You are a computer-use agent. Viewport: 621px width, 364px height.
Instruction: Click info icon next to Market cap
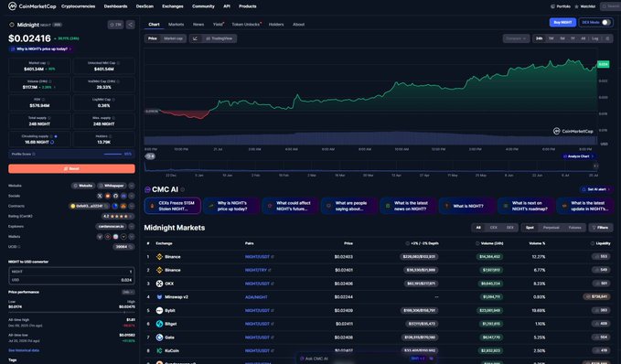tap(48, 63)
